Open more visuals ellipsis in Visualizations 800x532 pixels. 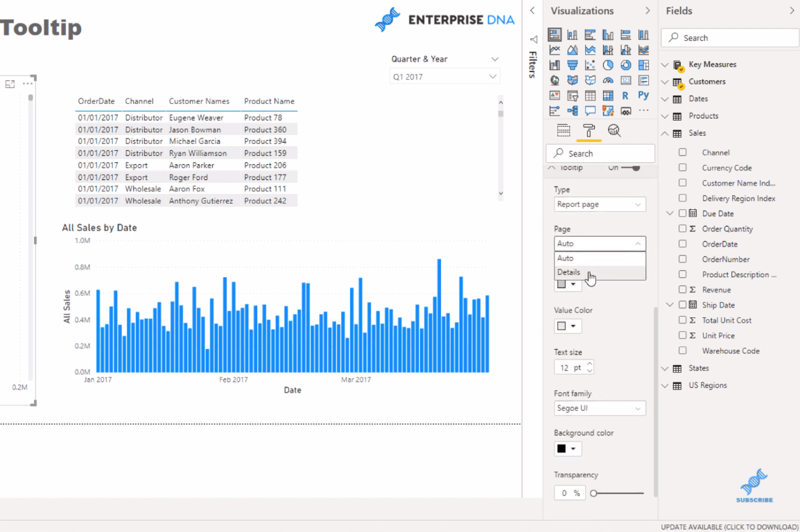tap(644, 111)
